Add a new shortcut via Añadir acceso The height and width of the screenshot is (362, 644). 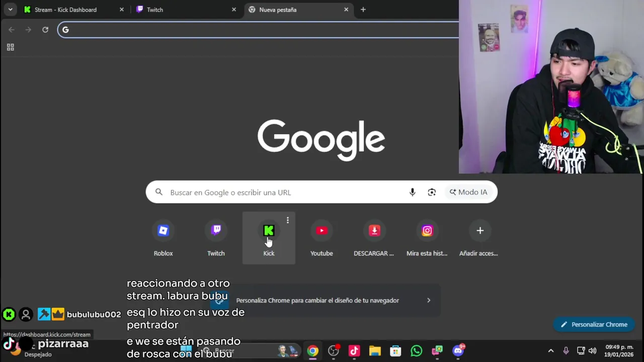tap(479, 238)
